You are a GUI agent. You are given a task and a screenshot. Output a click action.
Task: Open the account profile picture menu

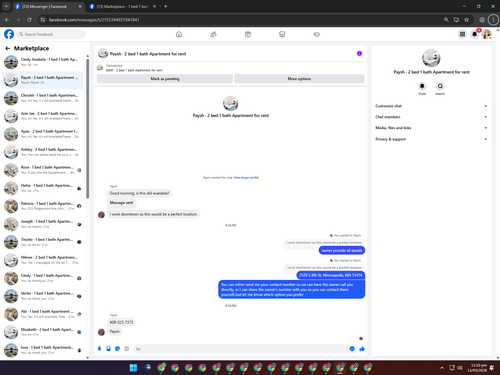pos(487,34)
